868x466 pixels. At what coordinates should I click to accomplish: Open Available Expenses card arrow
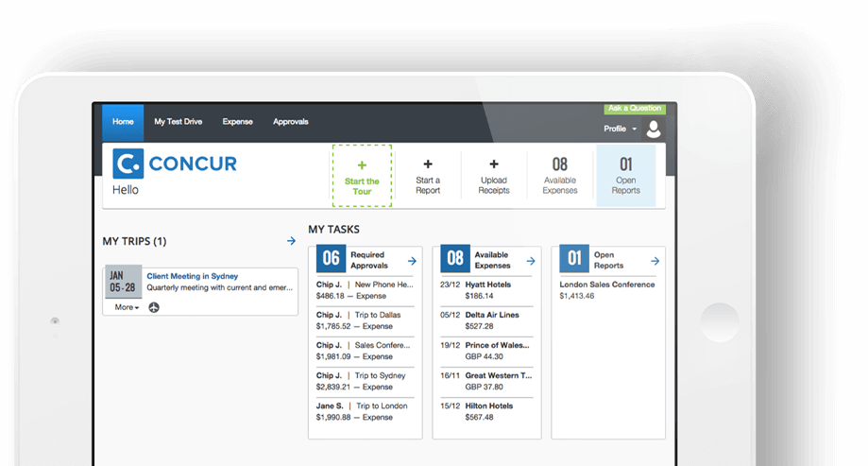[x=531, y=261]
